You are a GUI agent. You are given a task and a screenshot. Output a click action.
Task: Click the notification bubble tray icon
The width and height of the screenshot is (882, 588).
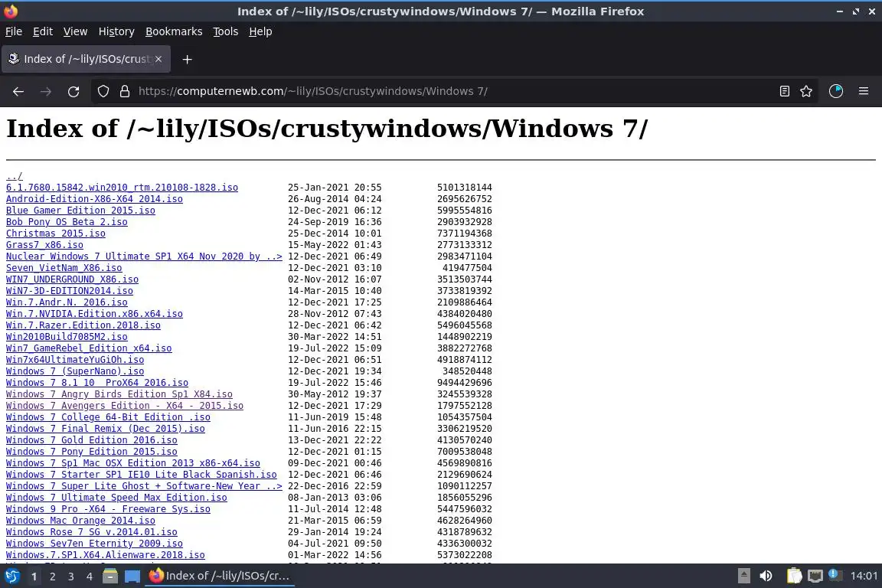click(x=835, y=575)
